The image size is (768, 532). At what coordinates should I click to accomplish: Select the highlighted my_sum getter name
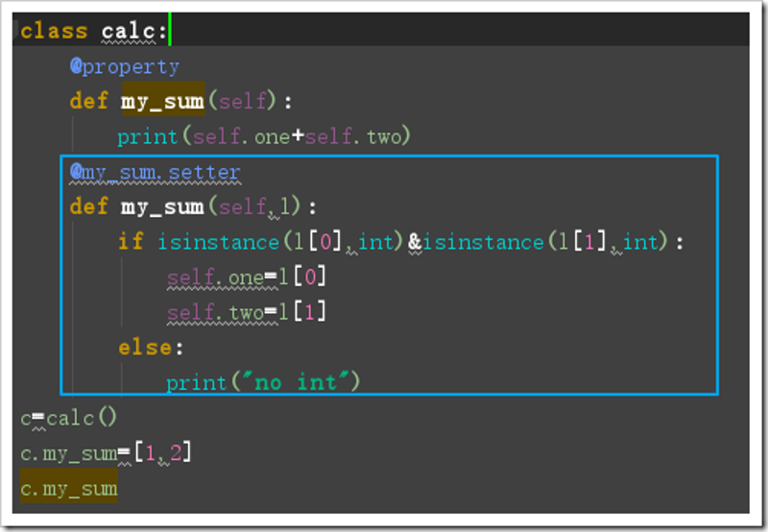pos(162,101)
